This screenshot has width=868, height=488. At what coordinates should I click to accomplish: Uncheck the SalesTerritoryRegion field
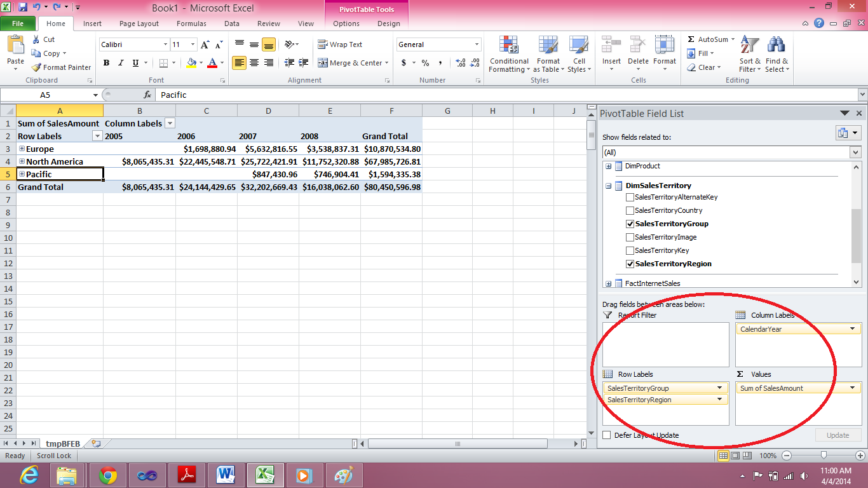(x=630, y=264)
